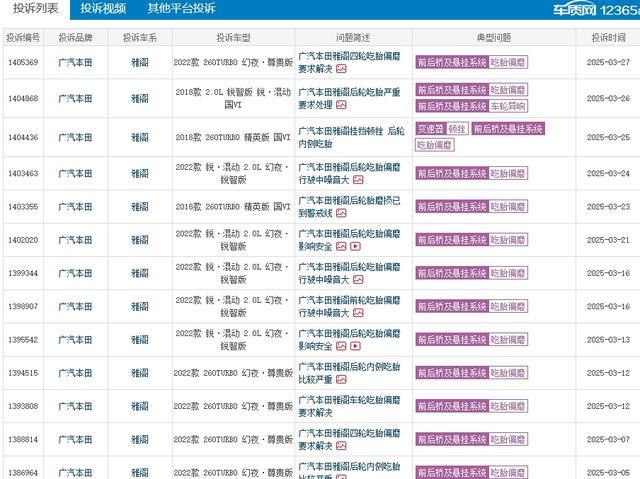The height and width of the screenshot is (479, 640).
Task: Select complaint number 1404868
Action: coord(23,98)
